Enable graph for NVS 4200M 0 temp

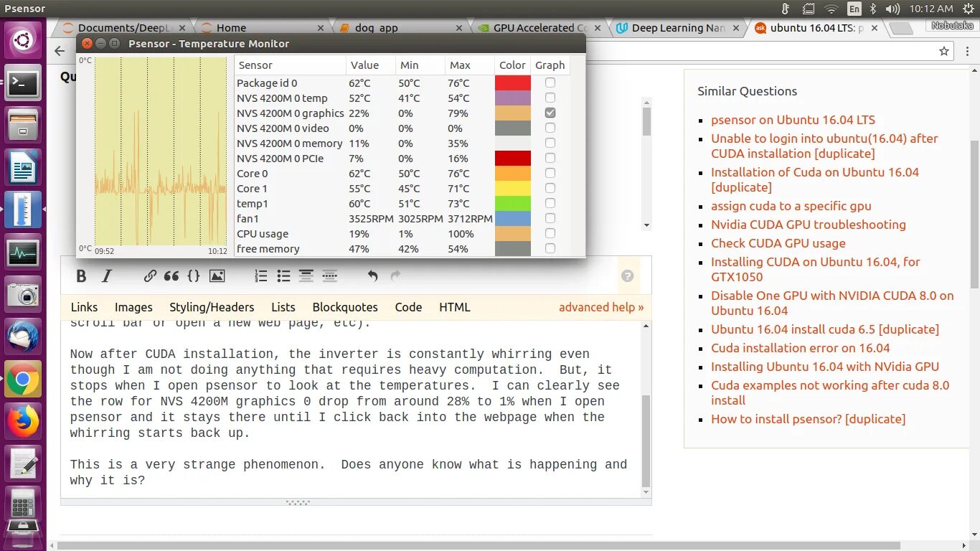[550, 98]
